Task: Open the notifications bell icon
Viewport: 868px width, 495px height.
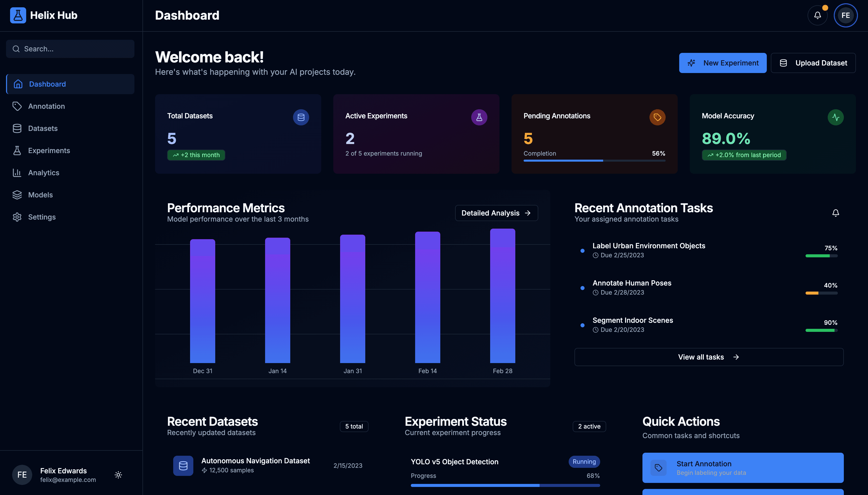Action: point(817,15)
